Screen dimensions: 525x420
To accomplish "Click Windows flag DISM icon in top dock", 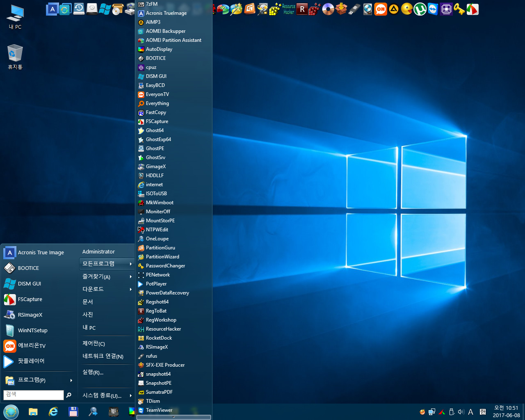I will [105, 9].
